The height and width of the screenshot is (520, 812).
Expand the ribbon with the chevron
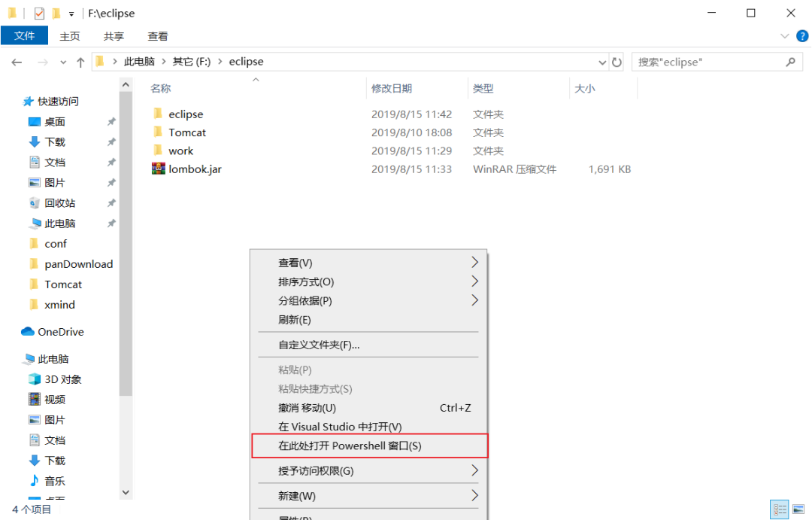click(784, 36)
